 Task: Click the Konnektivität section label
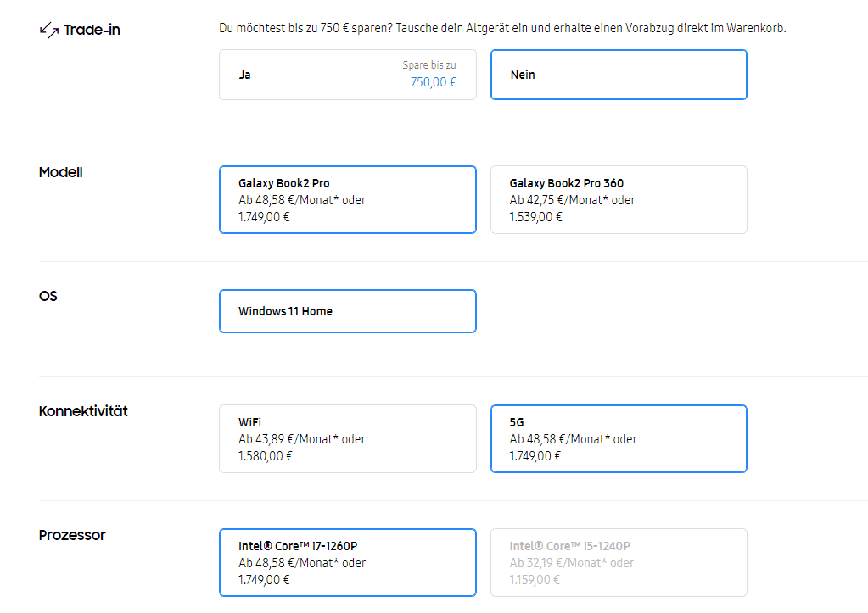pos(83,411)
